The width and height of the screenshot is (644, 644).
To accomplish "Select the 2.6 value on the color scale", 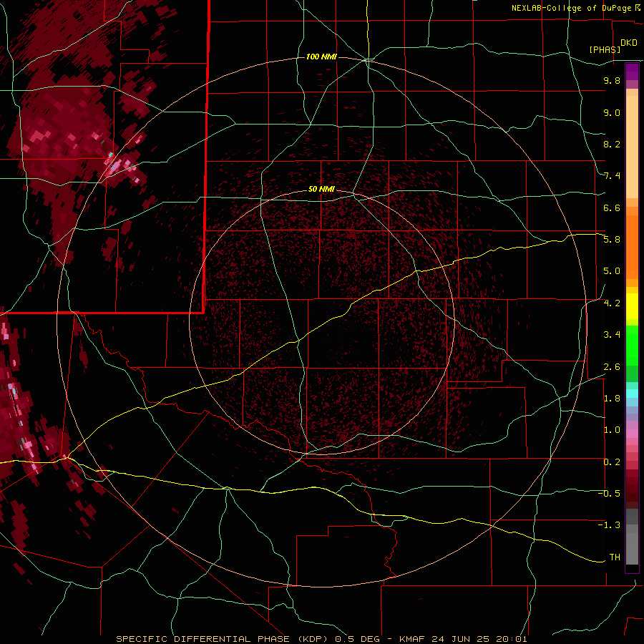I will click(x=612, y=367).
